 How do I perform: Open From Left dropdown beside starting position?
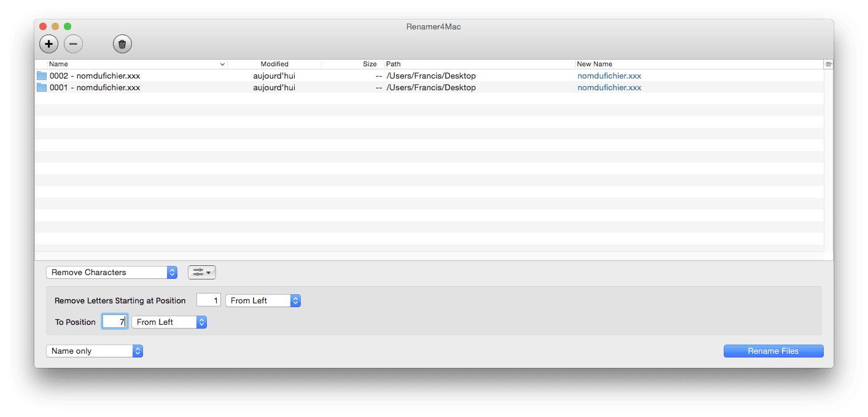263,300
